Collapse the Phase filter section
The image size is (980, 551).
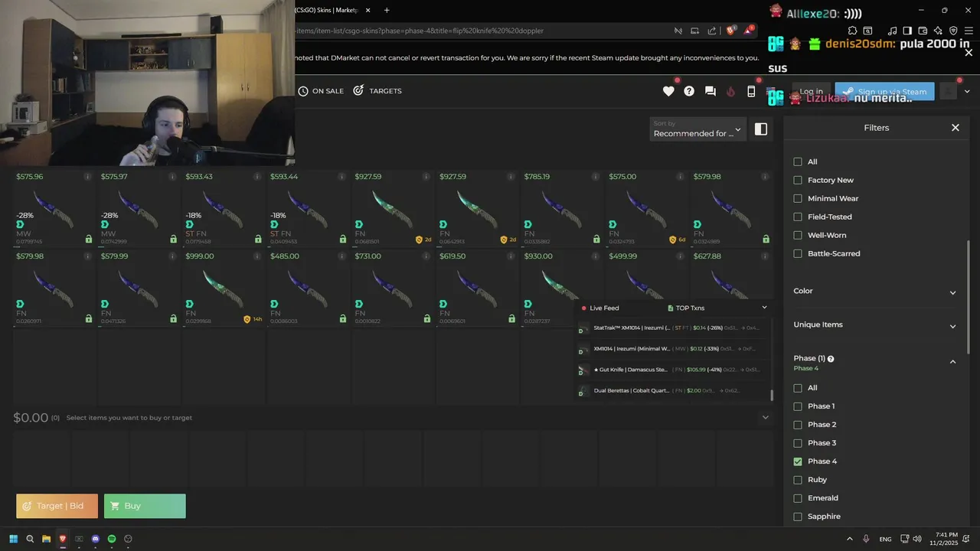coord(953,362)
